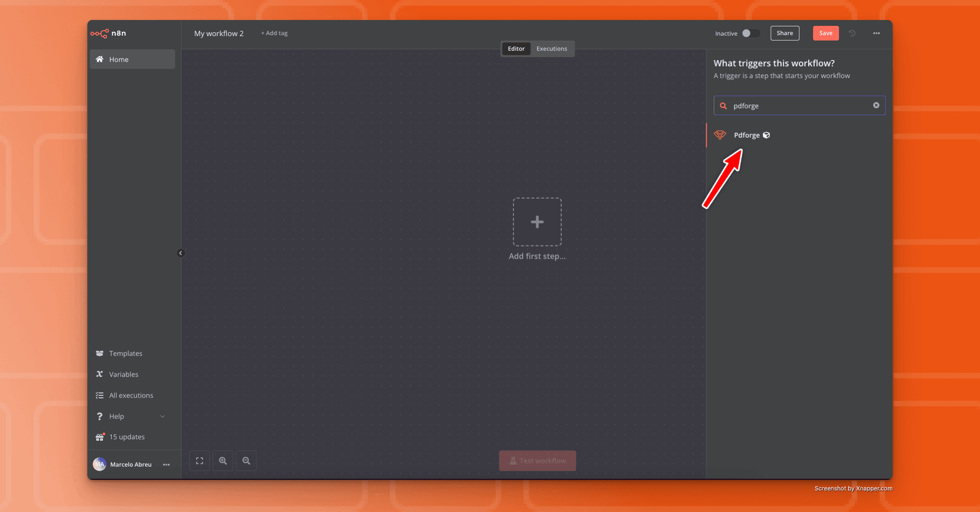
Task: Zoom out of the canvas
Action: coord(246,461)
